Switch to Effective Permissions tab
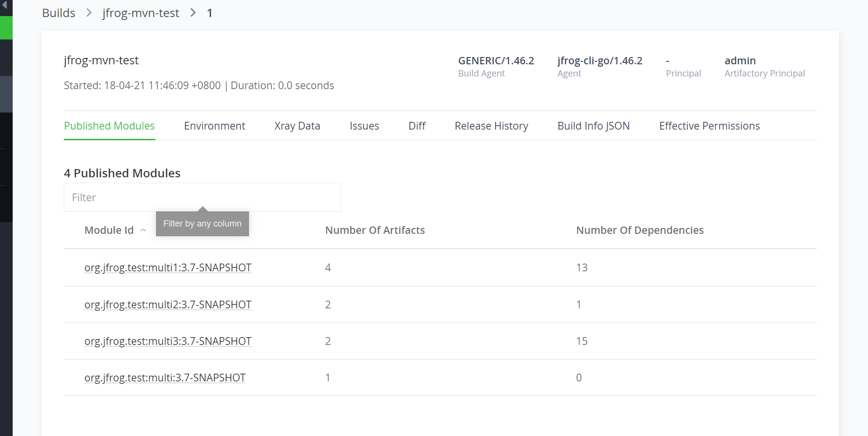Image resolution: width=868 pixels, height=436 pixels. click(x=710, y=126)
